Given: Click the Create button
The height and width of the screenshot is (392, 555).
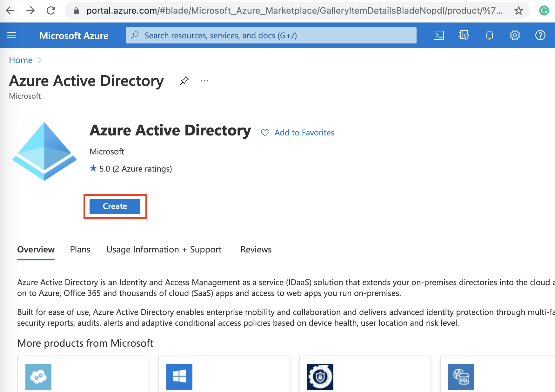Looking at the screenshot, I should tap(115, 206).
